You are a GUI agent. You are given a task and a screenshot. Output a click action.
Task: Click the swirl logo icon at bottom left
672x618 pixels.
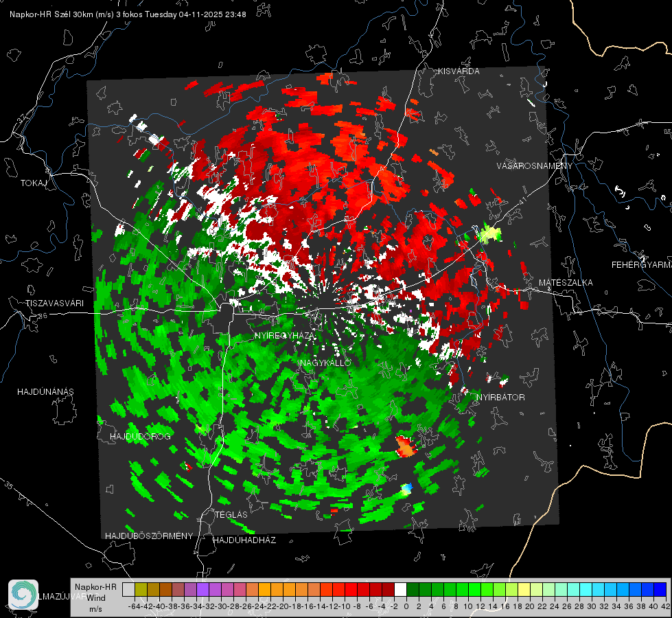23,595
